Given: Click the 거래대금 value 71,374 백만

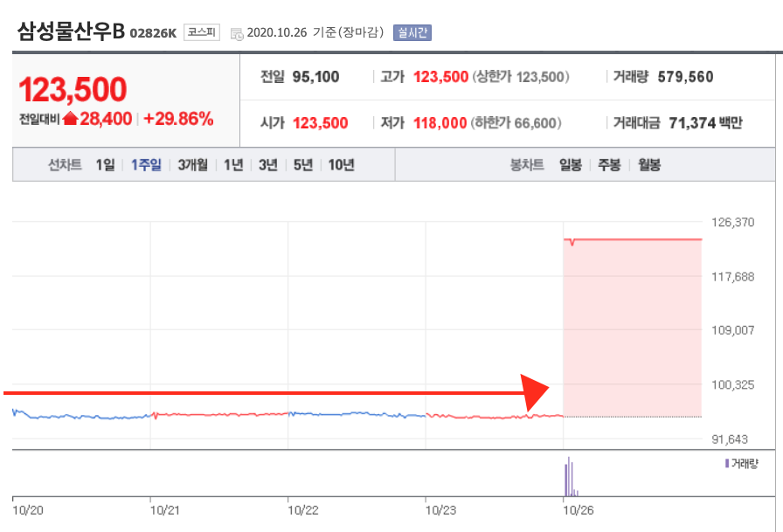Looking at the screenshot, I should (705, 123).
